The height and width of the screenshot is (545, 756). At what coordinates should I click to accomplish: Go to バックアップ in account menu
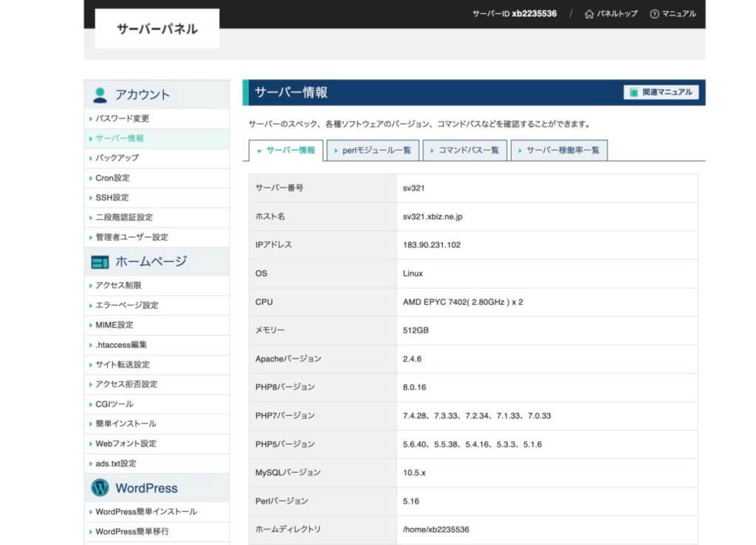pyautogui.click(x=117, y=157)
